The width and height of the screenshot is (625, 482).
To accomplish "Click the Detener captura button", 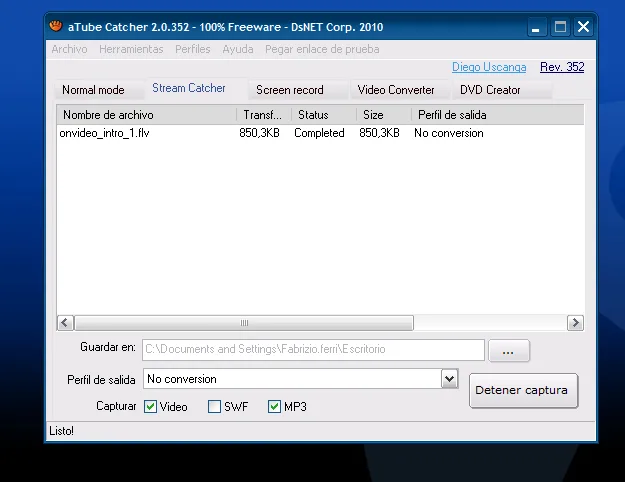I will (523, 390).
